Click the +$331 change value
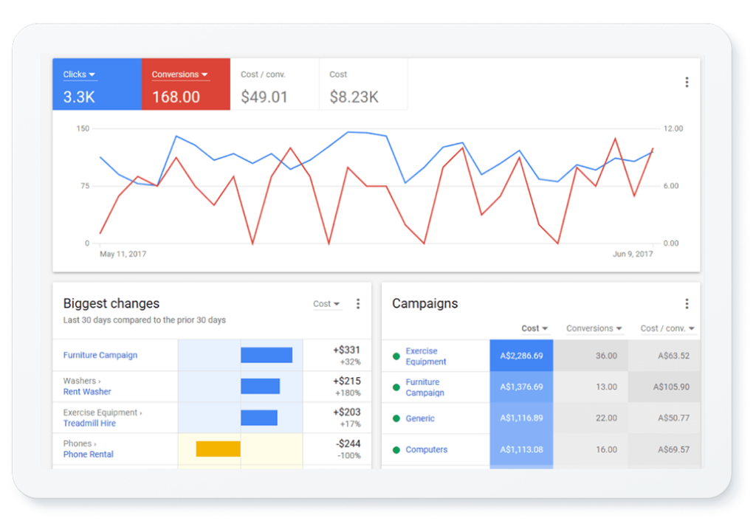The height and width of the screenshot is (532, 756). pos(347,350)
